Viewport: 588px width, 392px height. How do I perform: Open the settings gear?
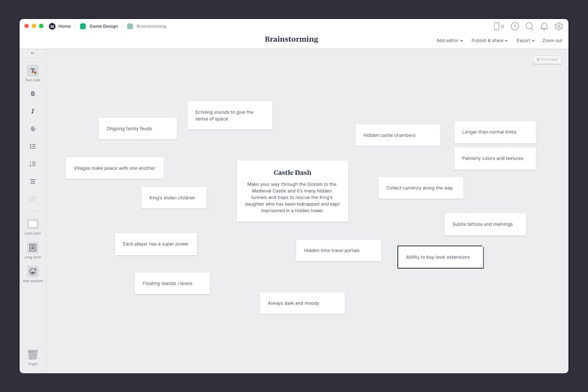pos(559,26)
